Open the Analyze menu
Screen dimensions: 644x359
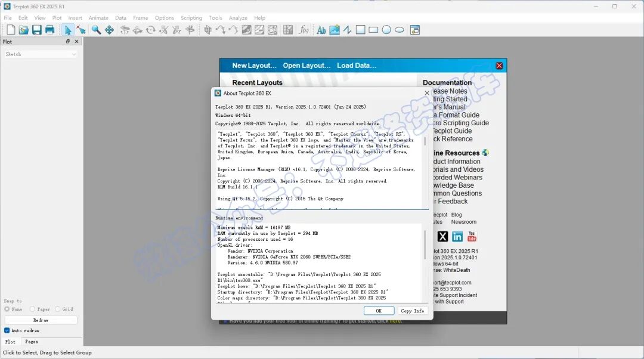pos(238,18)
